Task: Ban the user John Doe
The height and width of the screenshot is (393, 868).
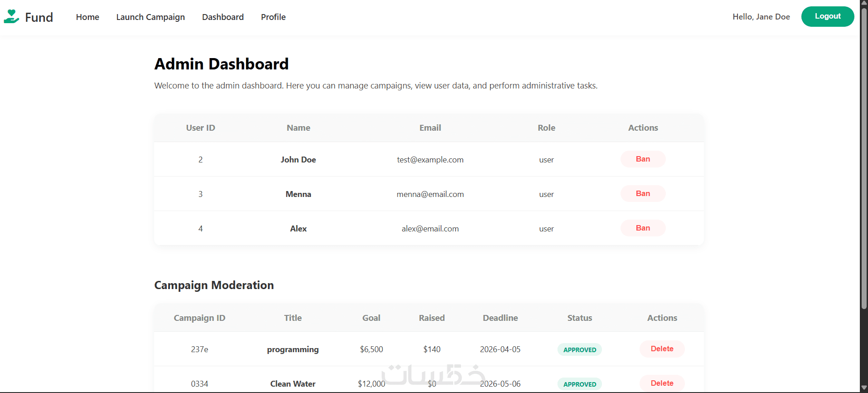Action: [643, 159]
